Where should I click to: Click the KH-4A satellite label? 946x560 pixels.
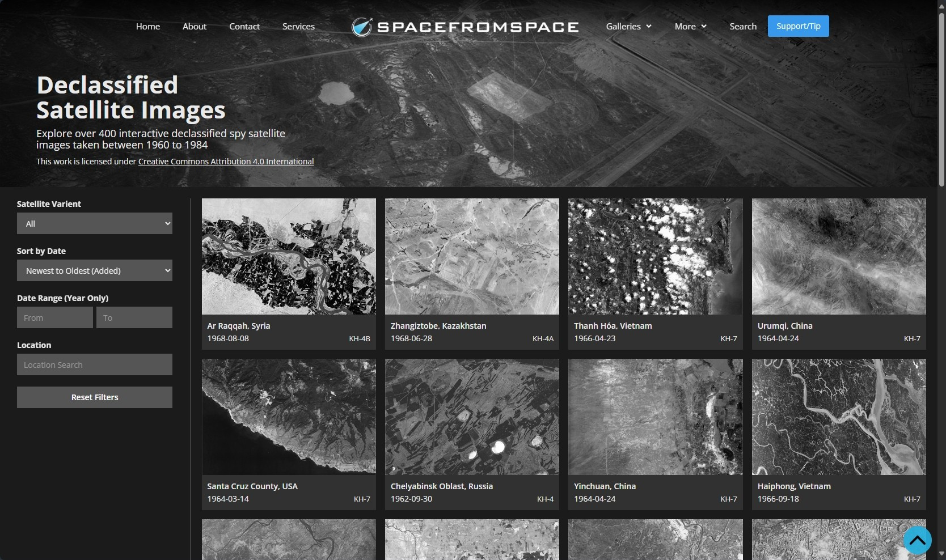pyautogui.click(x=543, y=339)
